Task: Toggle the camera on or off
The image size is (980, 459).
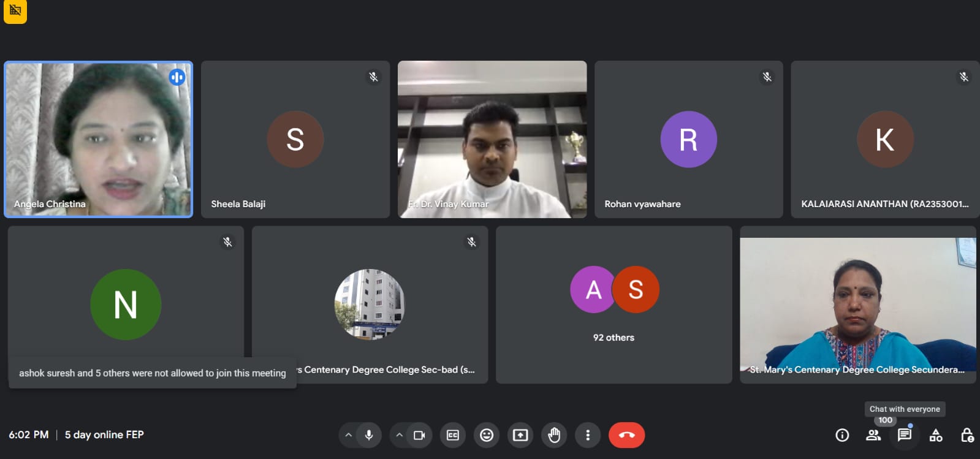Action: (419, 435)
